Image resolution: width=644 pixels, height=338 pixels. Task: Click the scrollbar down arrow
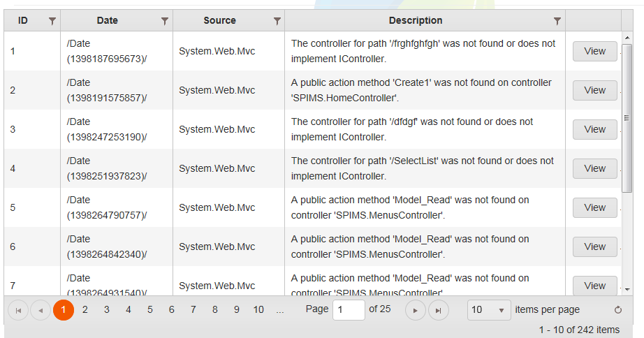[627, 288]
